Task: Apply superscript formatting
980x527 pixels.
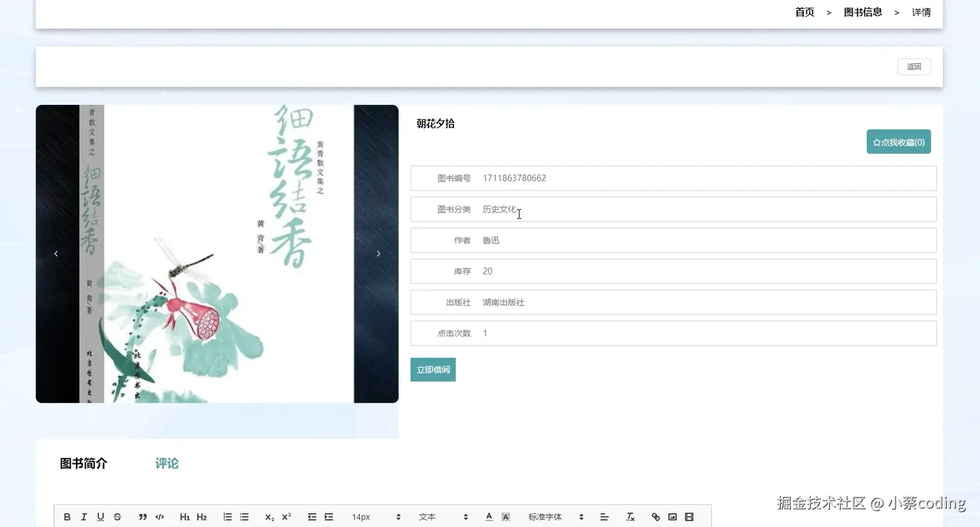Action: [x=286, y=517]
